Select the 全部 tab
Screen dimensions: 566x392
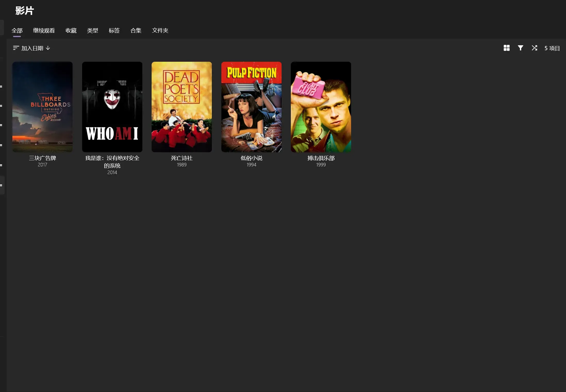[17, 31]
